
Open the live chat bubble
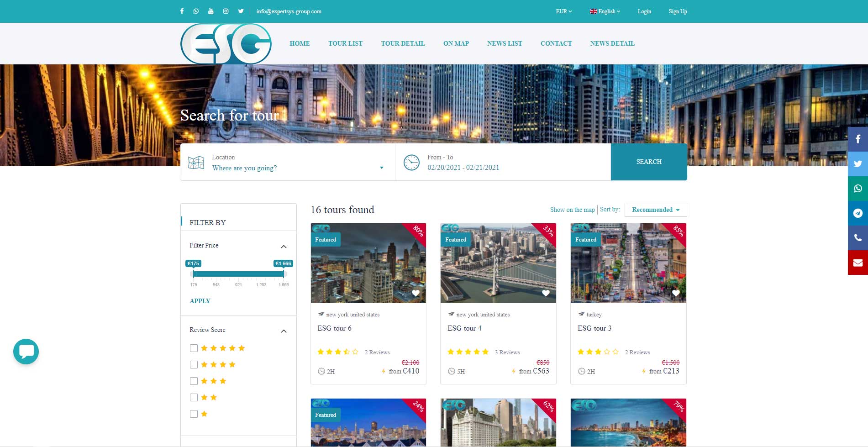click(26, 351)
